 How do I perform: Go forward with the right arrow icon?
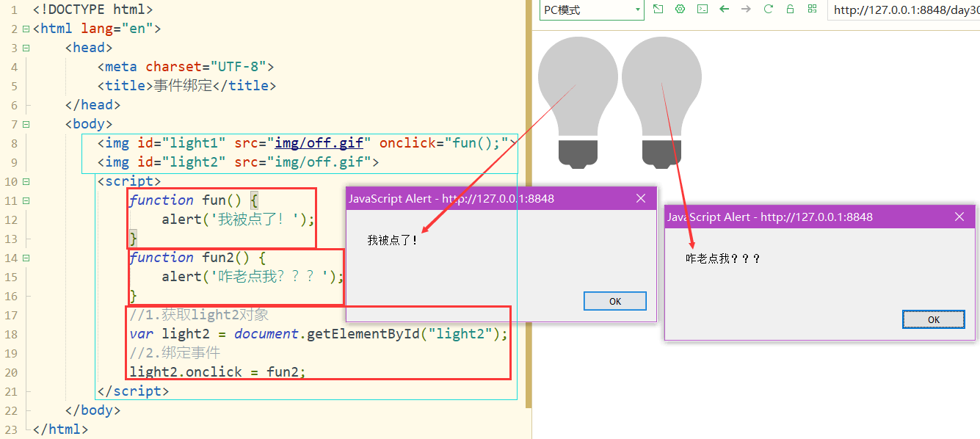[x=746, y=10]
